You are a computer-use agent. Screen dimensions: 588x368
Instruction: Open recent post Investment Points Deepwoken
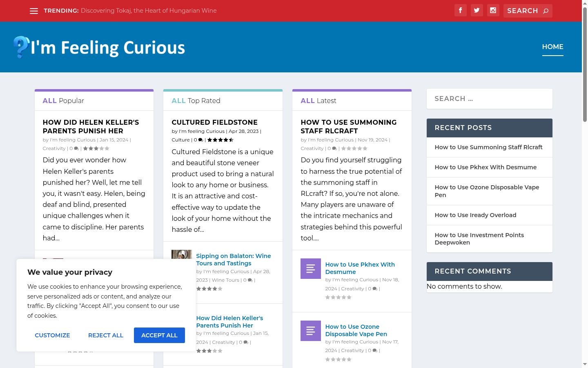479,239
